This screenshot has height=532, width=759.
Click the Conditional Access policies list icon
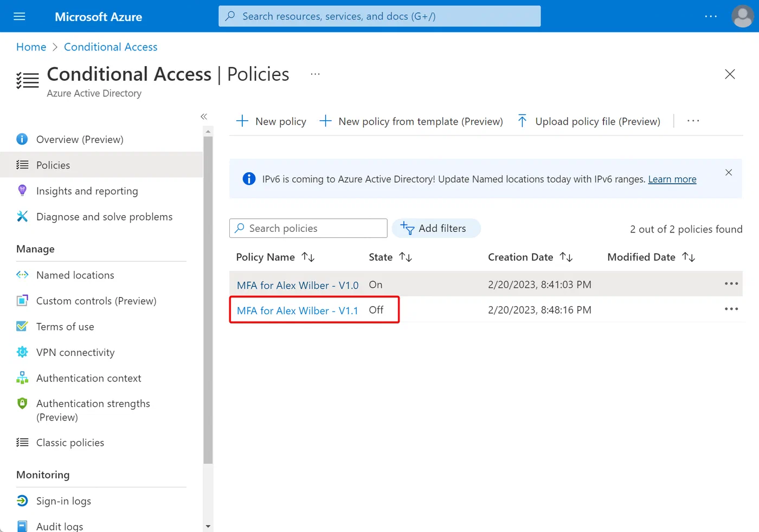point(28,80)
